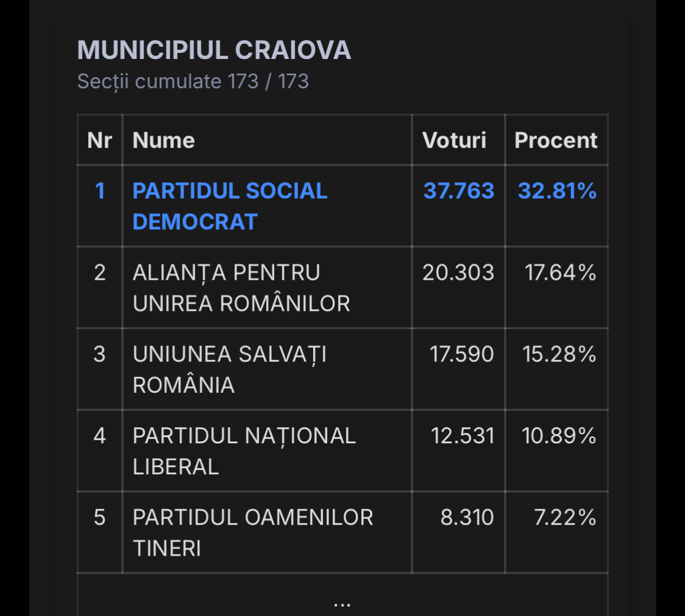The height and width of the screenshot is (616, 685).
Task: Select the ALIANȚA PENTRU UNIREA ROMÂNILOR row
Action: (241, 288)
